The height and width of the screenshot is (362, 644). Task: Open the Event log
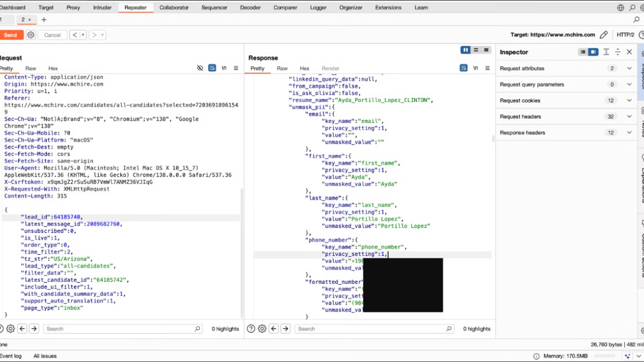(x=11, y=356)
